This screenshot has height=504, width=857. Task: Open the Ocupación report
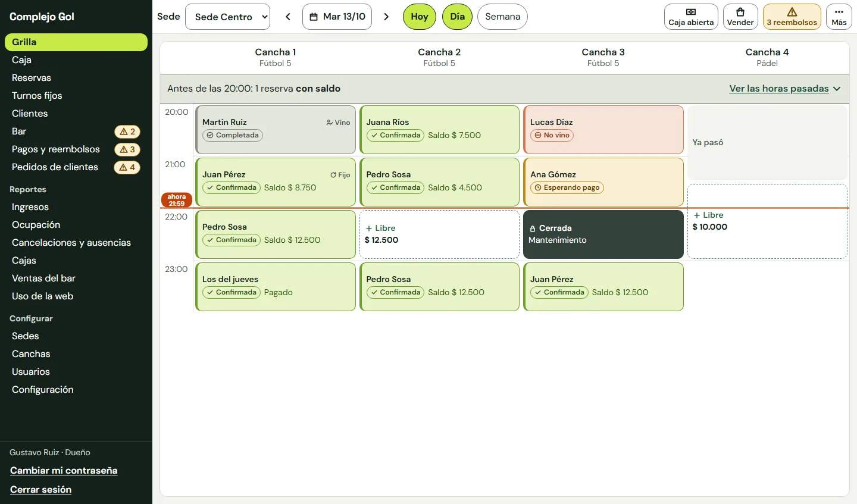[x=76, y=225]
